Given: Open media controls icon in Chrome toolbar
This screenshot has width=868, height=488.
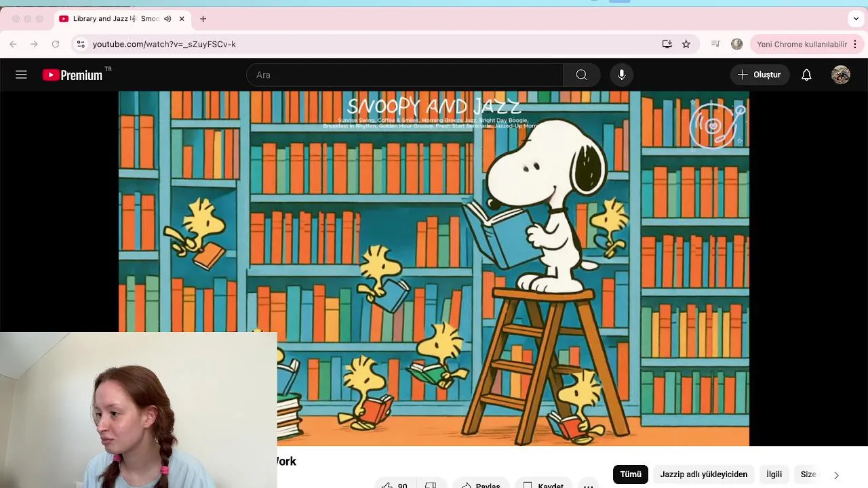Looking at the screenshot, I should pos(715,44).
